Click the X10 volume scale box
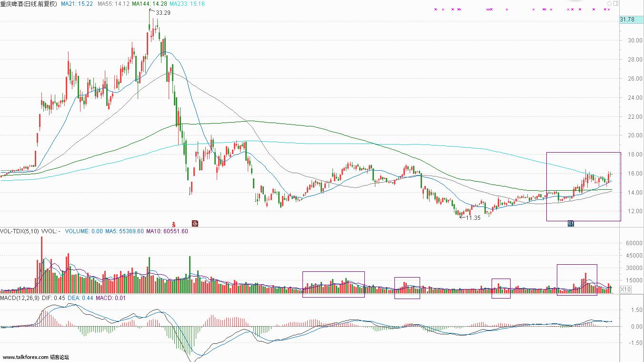The width and height of the screenshot is (644, 362). click(x=625, y=290)
